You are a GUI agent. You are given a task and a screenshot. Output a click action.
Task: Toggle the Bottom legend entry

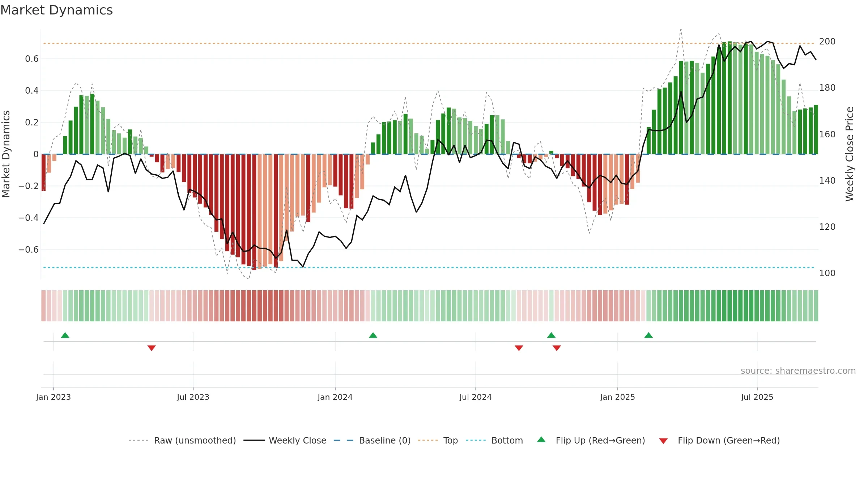click(494, 440)
